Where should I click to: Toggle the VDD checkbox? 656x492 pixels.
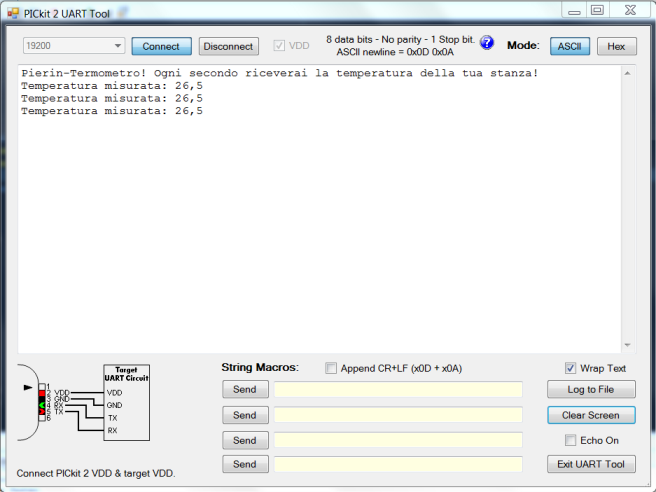(279, 46)
